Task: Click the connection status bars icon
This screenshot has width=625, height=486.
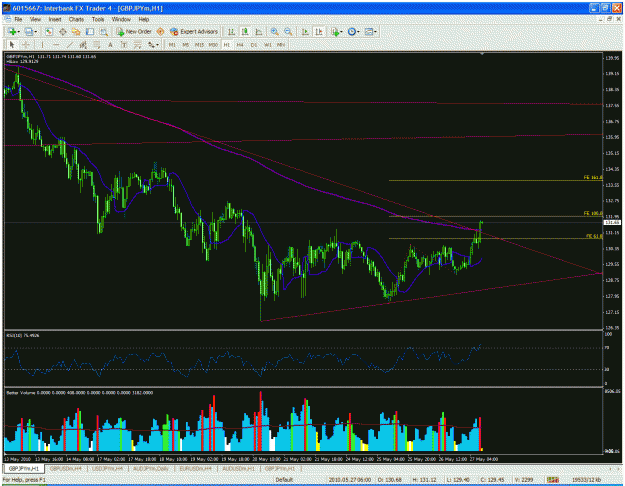Action: (552, 480)
